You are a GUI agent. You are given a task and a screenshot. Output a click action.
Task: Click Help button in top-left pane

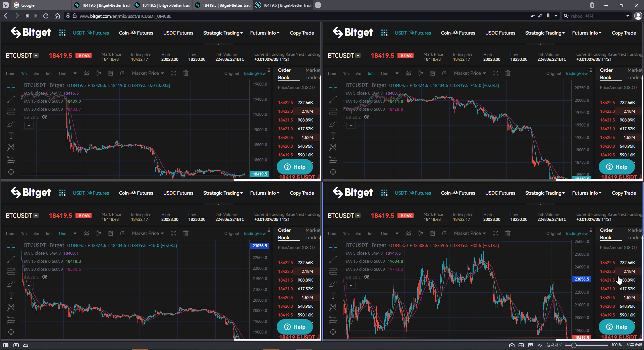[295, 167]
